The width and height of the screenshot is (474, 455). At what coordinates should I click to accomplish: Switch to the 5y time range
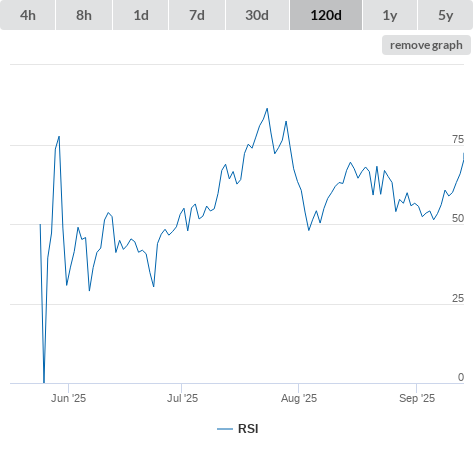point(445,15)
